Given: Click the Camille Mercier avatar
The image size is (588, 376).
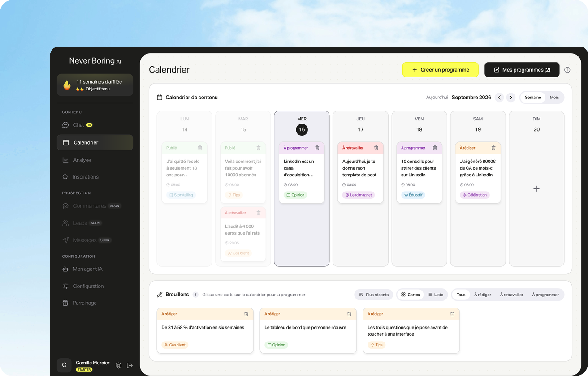Looking at the screenshot, I should point(64,365).
